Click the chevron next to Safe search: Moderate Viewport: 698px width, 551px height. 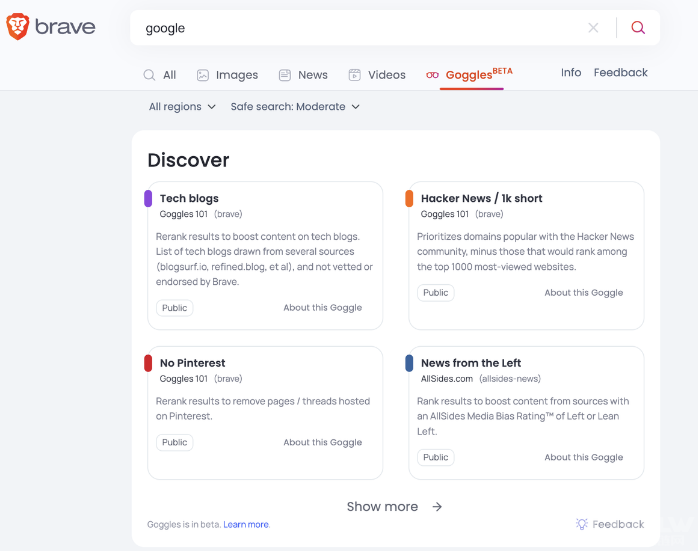point(356,107)
